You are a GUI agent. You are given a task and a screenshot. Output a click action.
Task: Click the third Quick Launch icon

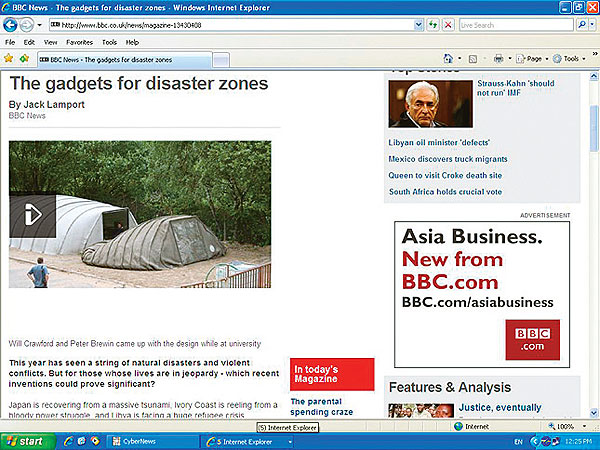pos(94,441)
